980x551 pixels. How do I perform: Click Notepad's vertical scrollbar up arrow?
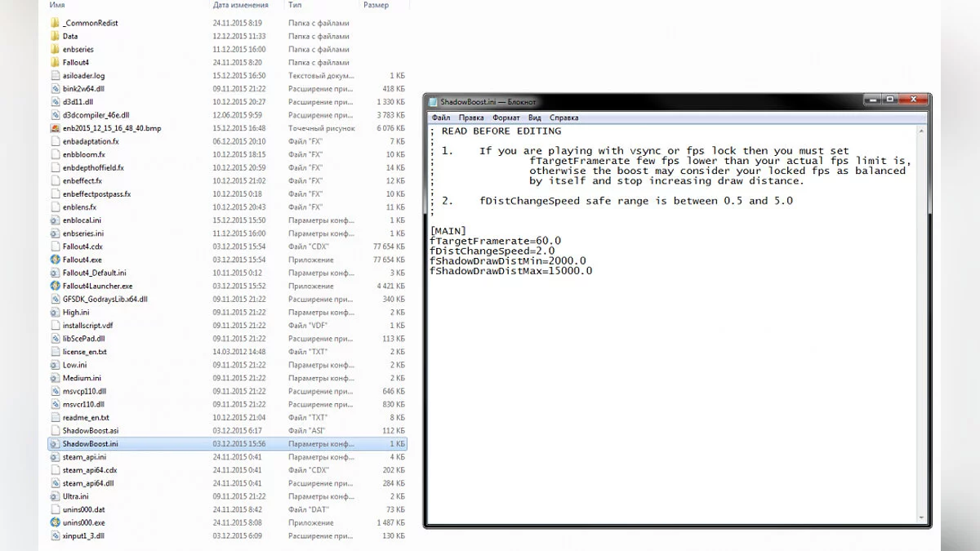(921, 130)
